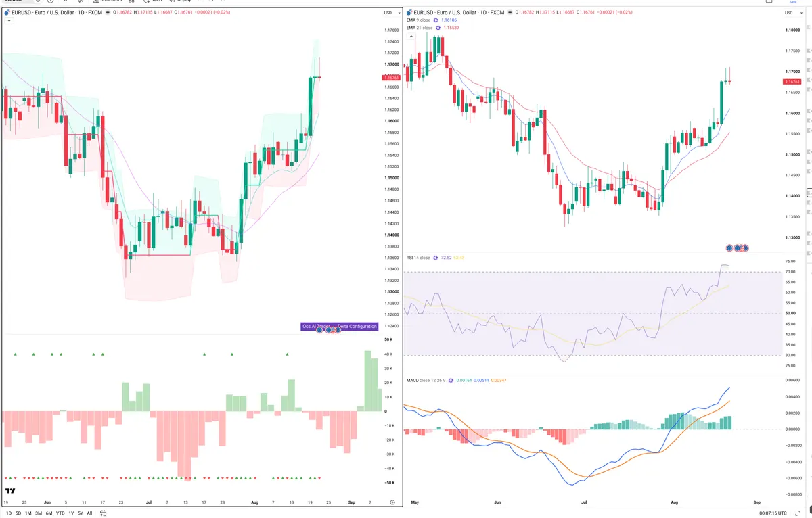Select the 3M time range
812x518 pixels.
39,513
